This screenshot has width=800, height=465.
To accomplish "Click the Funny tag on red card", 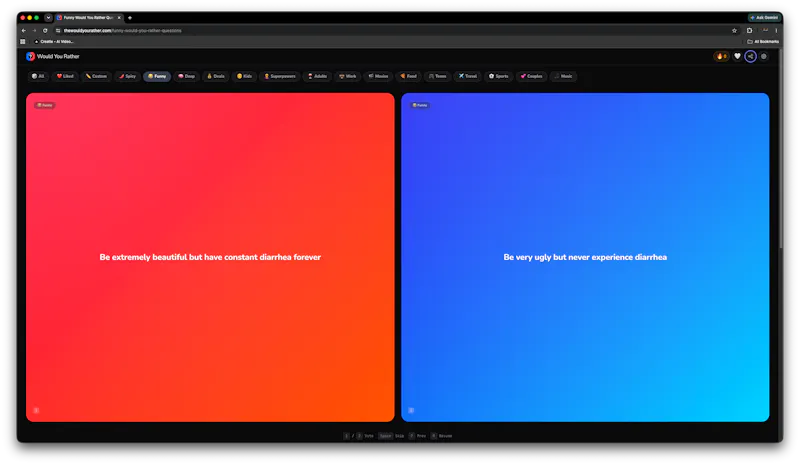I will coord(45,105).
